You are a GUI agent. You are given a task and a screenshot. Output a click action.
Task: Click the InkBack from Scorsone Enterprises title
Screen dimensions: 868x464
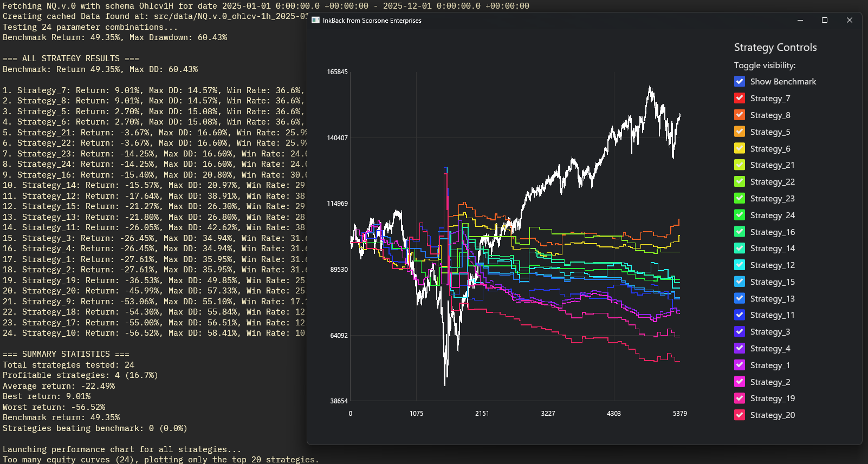tap(372, 21)
